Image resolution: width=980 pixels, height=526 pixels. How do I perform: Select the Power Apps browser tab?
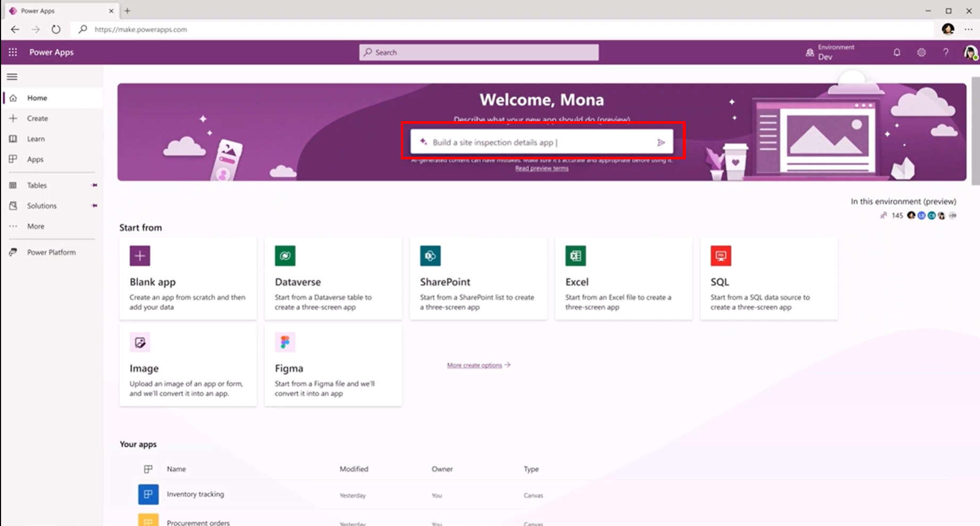(61, 11)
